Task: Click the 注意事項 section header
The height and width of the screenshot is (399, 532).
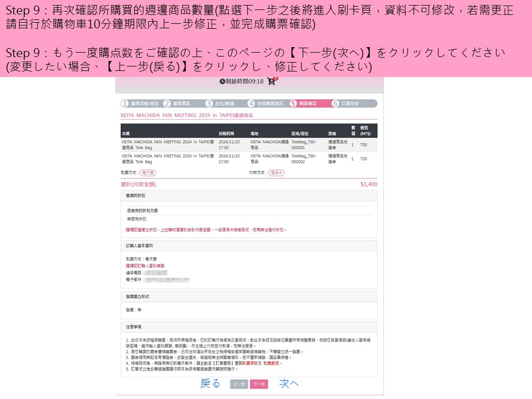Action: coord(134,327)
